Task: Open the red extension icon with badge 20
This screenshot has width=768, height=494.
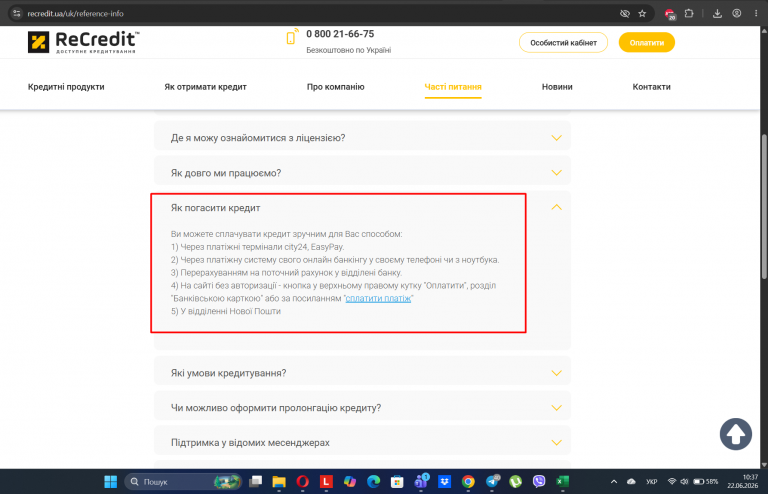Action: [x=670, y=14]
